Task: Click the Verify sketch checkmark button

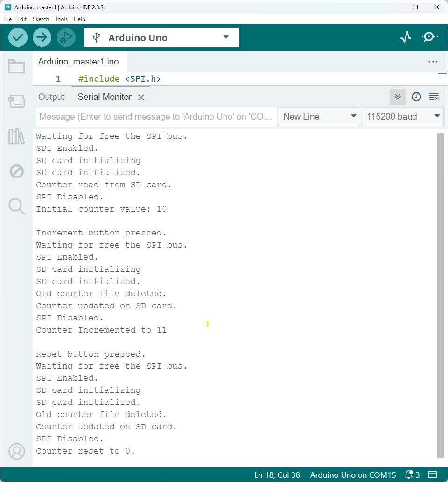Action: 18,37
